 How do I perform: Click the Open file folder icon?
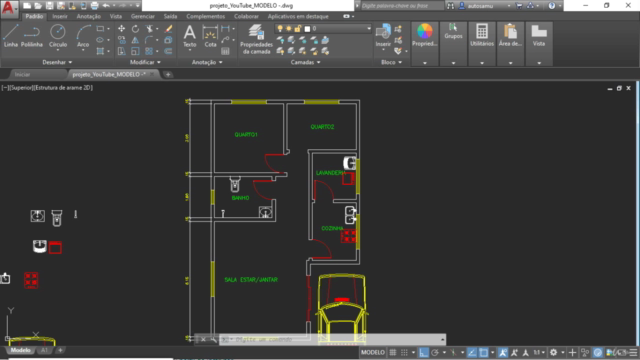[38, 6]
